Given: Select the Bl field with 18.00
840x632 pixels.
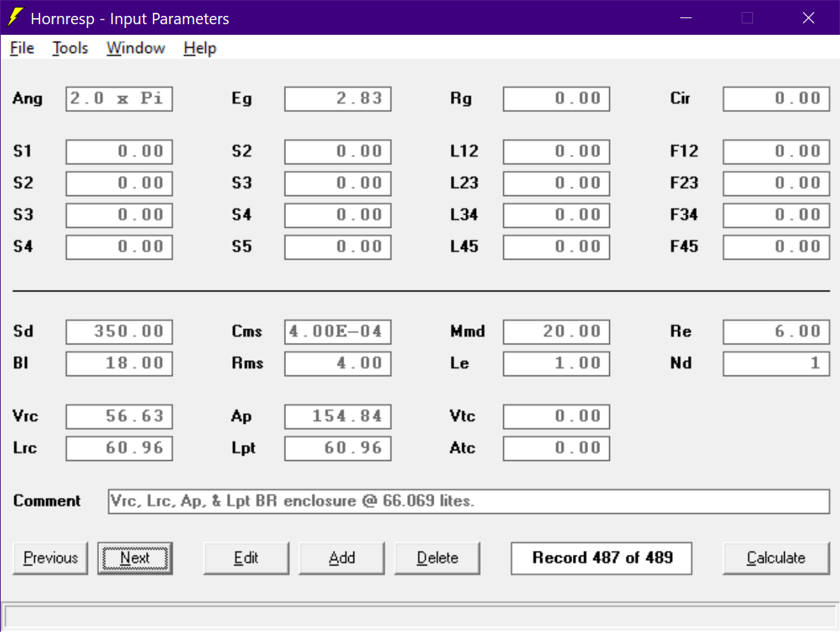Looking at the screenshot, I should (x=119, y=363).
